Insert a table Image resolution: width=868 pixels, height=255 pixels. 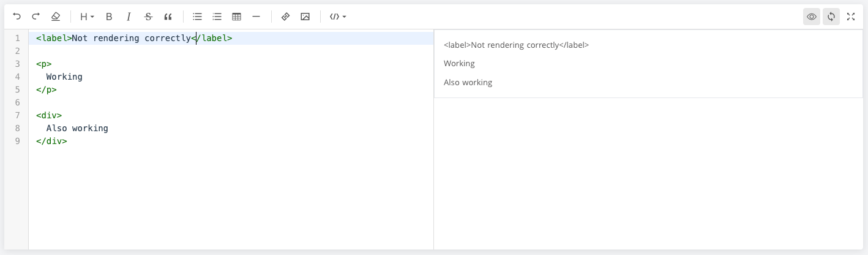(236, 17)
